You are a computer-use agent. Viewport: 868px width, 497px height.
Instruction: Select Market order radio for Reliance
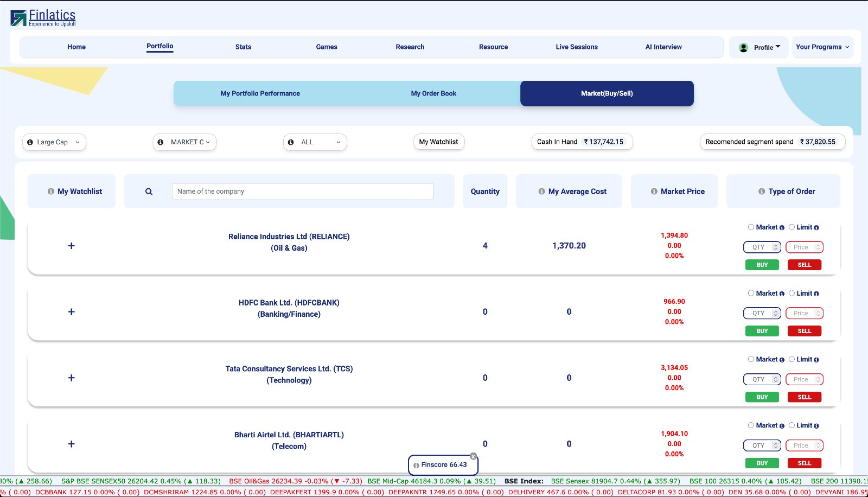point(751,227)
